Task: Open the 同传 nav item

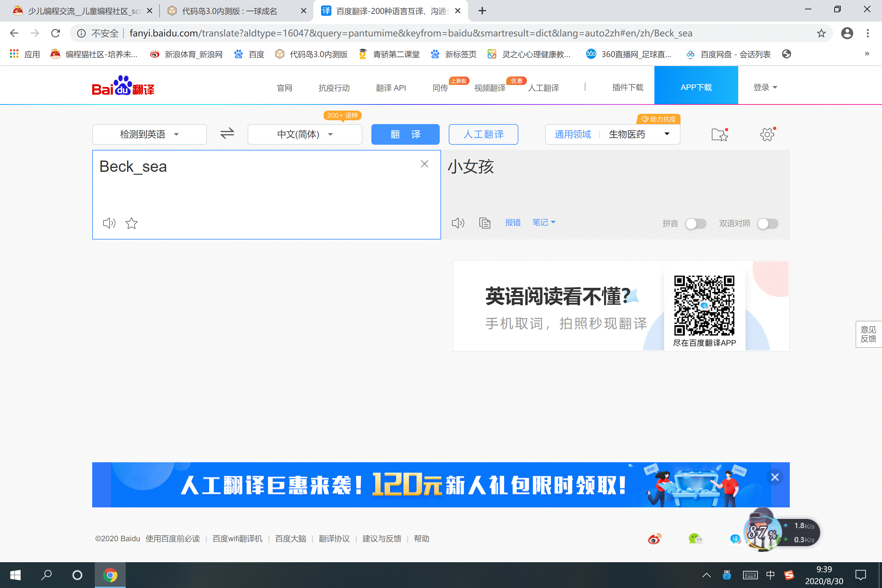Action: pos(440,88)
